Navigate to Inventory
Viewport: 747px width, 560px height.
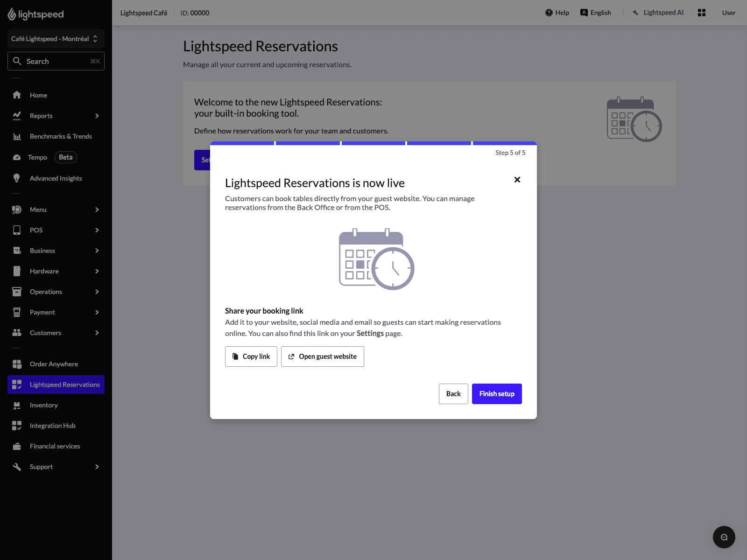[x=43, y=405]
